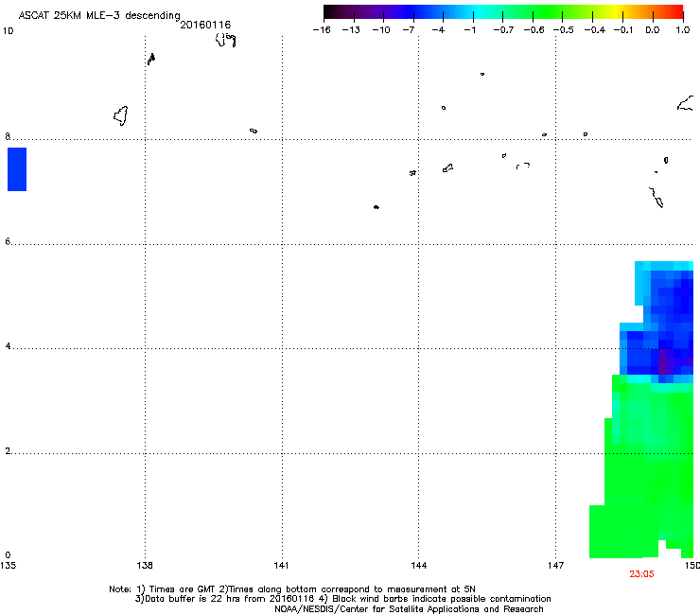Click the 'Data buffer is 22 hrs' note line
The height and width of the screenshot is (615, 700).
tap(342, 599)
